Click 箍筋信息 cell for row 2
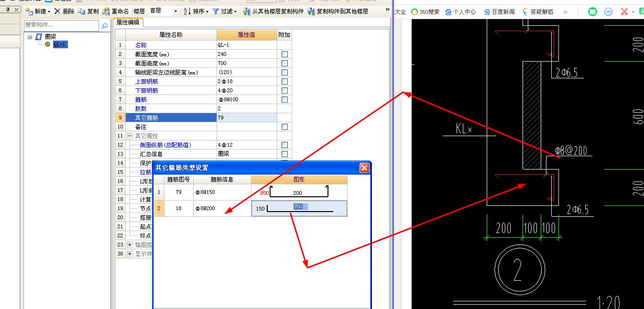The height and width of the screenshot is (309, 644). (x=222, y=209)
